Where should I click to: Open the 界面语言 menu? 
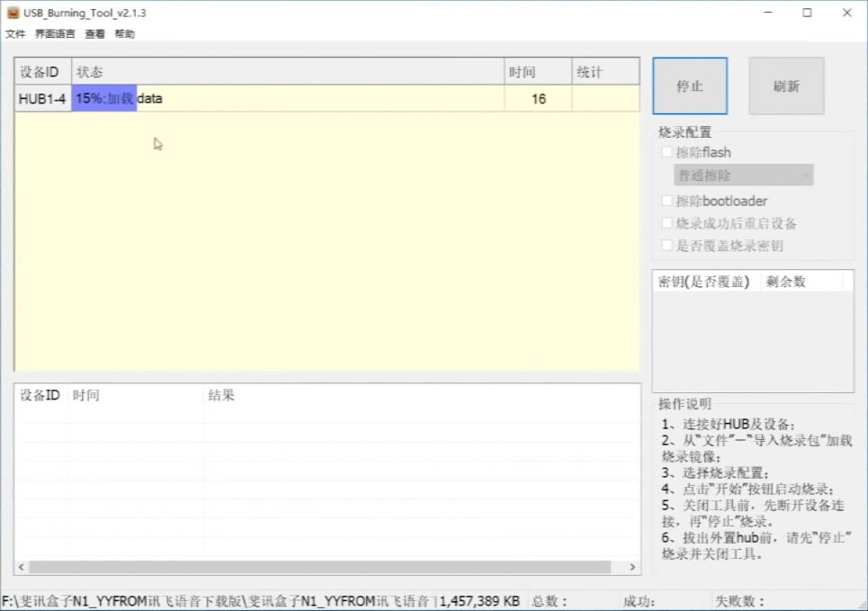[x=55, y=34]
